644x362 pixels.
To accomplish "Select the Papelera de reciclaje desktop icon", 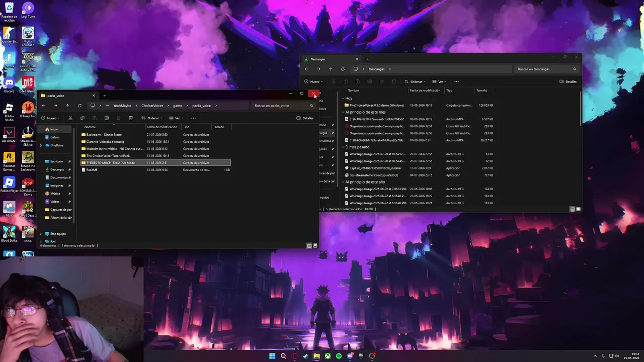I will click(x=9, y=13).
